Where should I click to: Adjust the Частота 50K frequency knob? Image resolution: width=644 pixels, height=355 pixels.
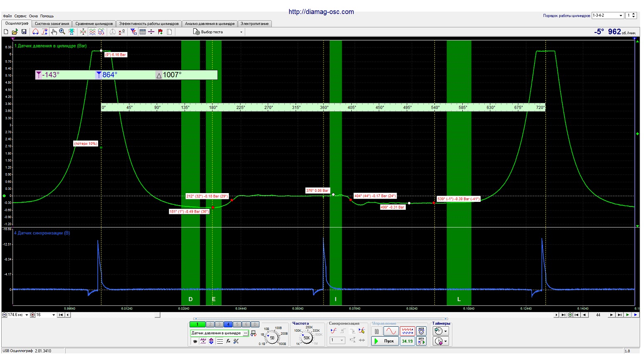pyautogui.click(x=306, y=338)
